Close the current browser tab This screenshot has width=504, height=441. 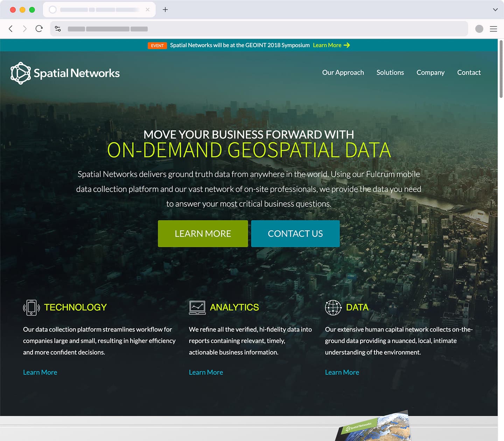pyautogui.click(x=148, y=9)
